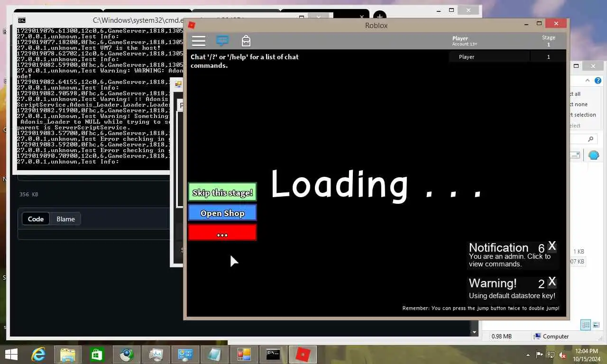The height and width of the screenshot is (364, 607).
Task: Click "Invert selection" in Explorer ribbon
Action: click(x=583, y=115)
